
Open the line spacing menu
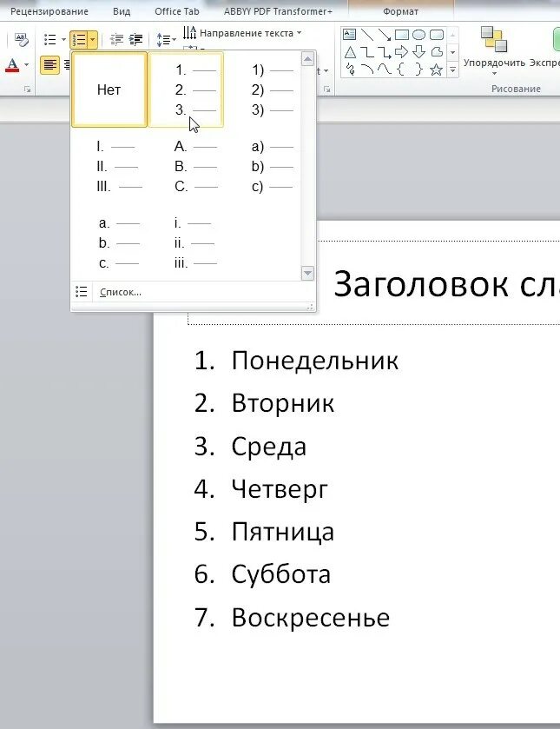point(166,40)
